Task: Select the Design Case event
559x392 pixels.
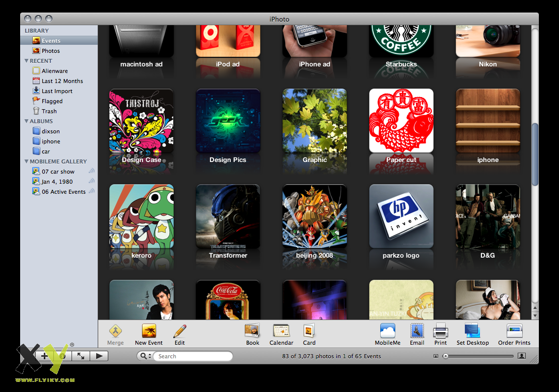Action: (141, 121)
